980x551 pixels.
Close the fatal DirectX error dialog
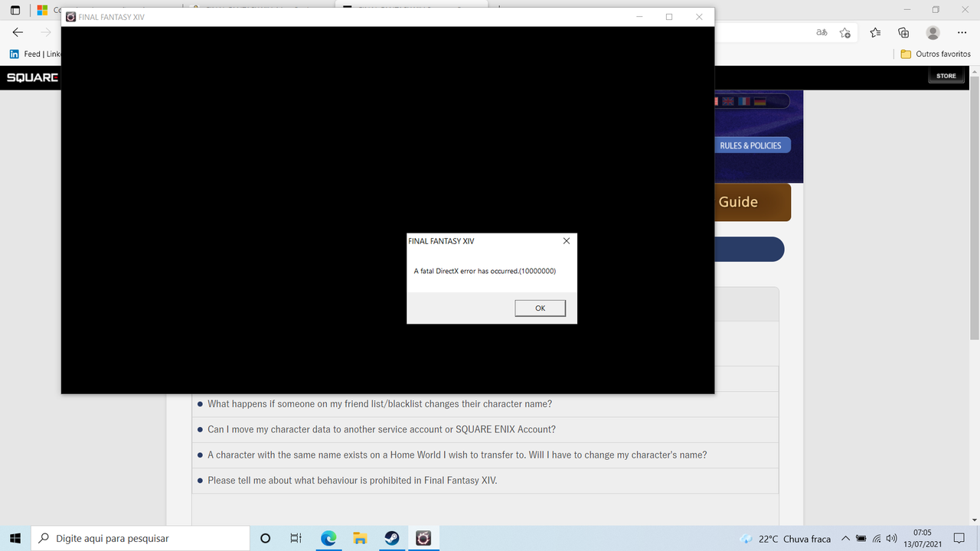[566, 241]
